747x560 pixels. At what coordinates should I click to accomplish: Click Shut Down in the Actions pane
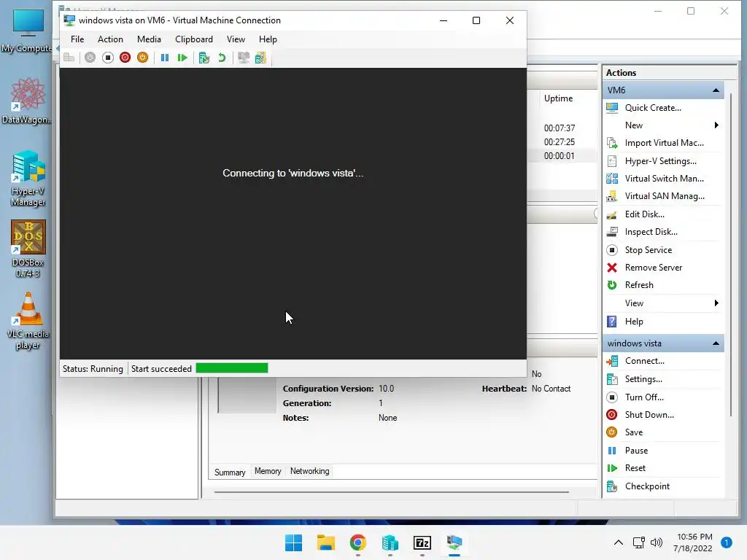[649, 415]
